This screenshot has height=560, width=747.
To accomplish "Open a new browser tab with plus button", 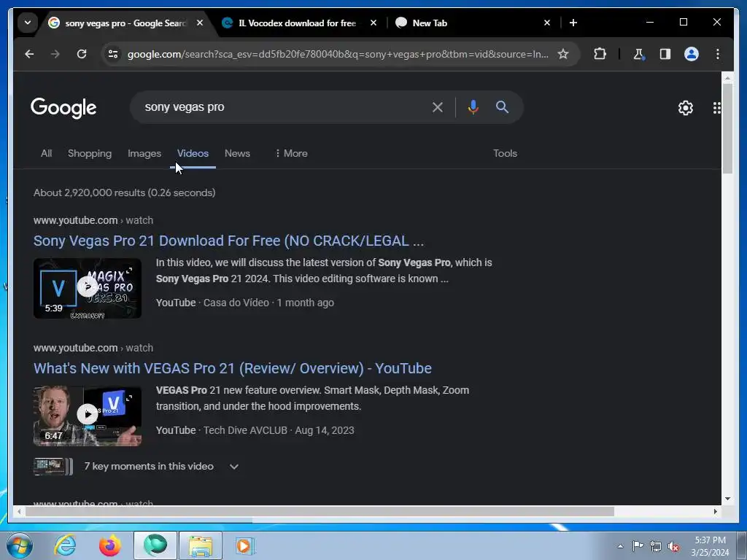I will tap(573, 23).
